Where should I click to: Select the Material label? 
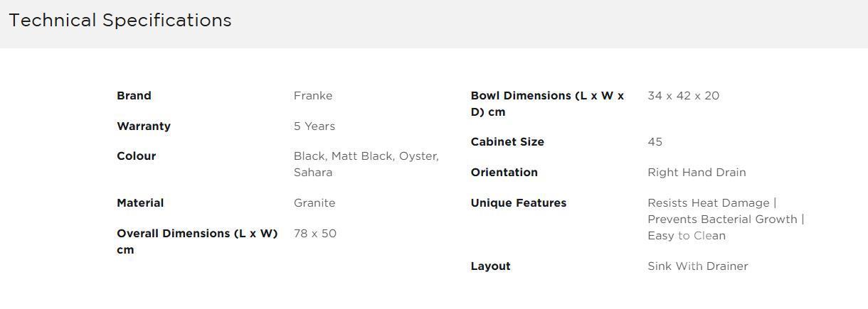(140, 203)
